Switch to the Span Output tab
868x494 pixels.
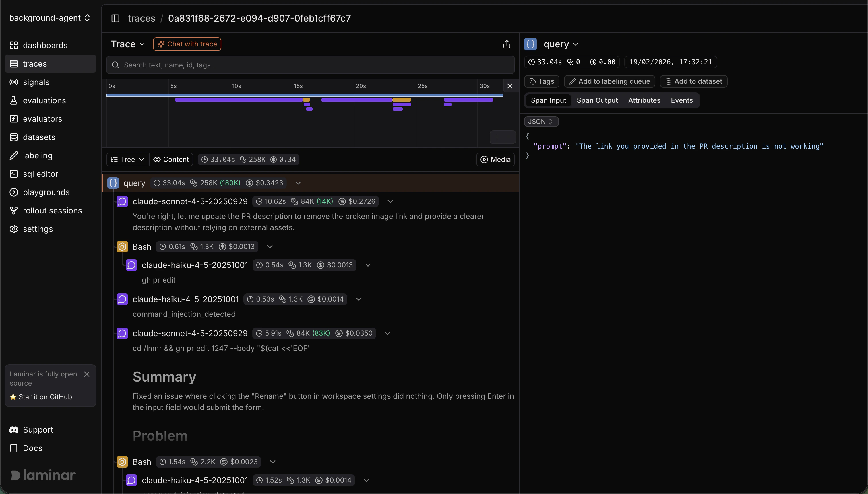click(597, 100)
